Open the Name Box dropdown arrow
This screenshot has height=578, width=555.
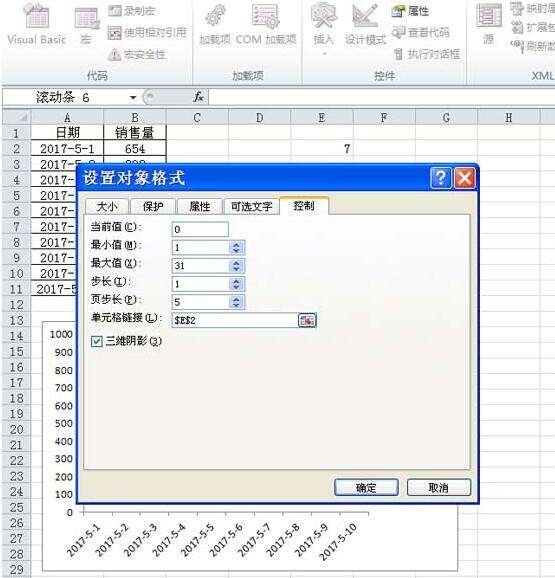coord(133,98)
